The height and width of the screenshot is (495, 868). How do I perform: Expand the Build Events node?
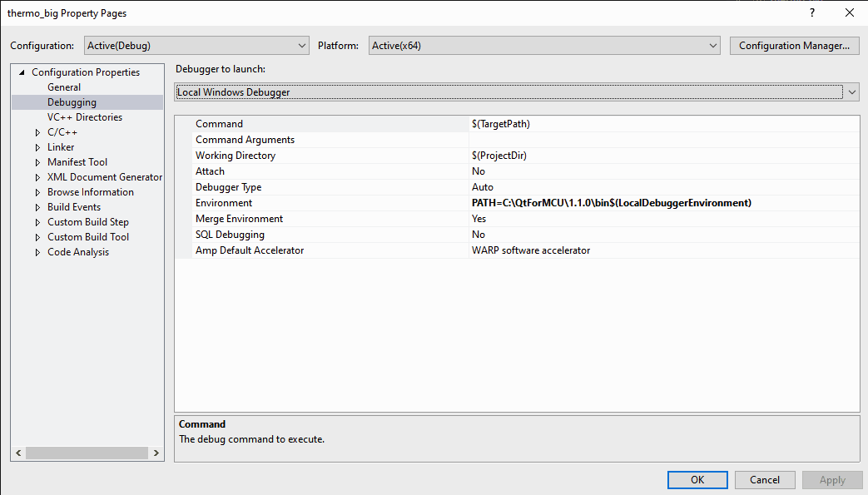click(x=37, y=207)
